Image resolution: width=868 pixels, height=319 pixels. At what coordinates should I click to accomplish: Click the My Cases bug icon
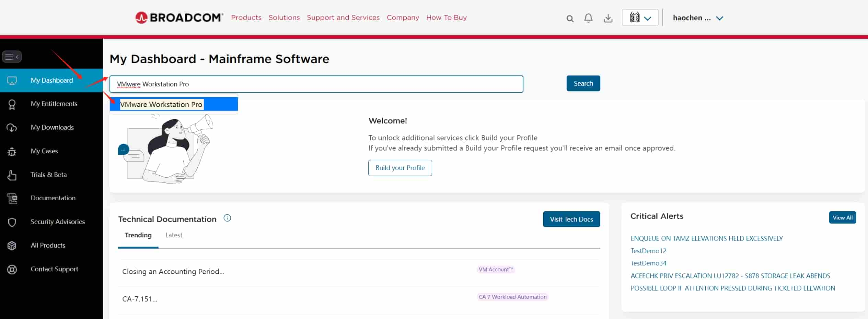12,151
